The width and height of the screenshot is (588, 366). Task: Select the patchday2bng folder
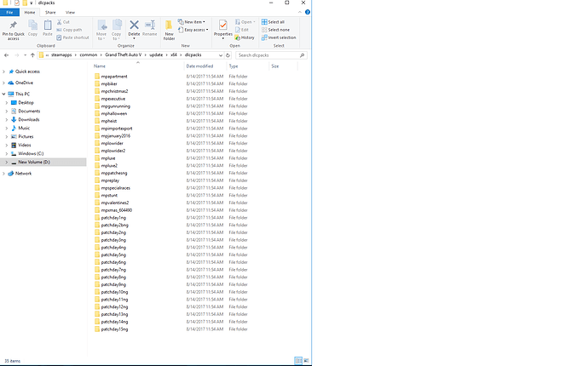click(115, 226)
